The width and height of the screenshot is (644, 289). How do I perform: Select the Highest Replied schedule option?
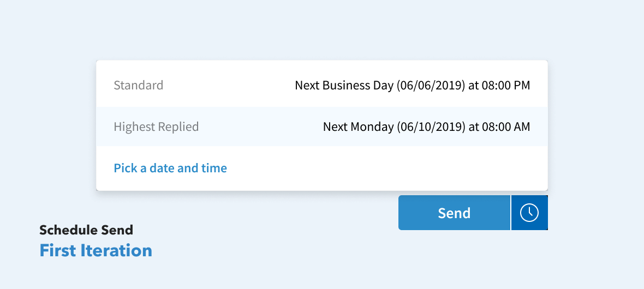click(x=322, y=127)
